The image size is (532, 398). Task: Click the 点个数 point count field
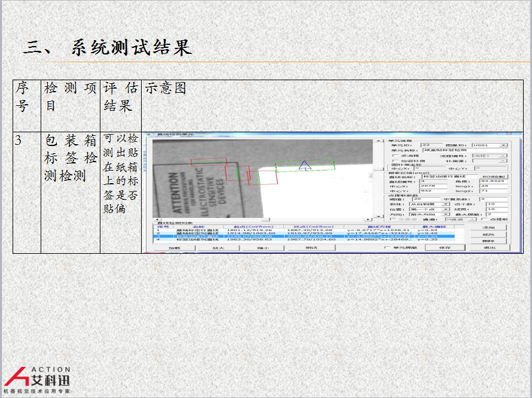pyautogui.click(x=497, y=204)
